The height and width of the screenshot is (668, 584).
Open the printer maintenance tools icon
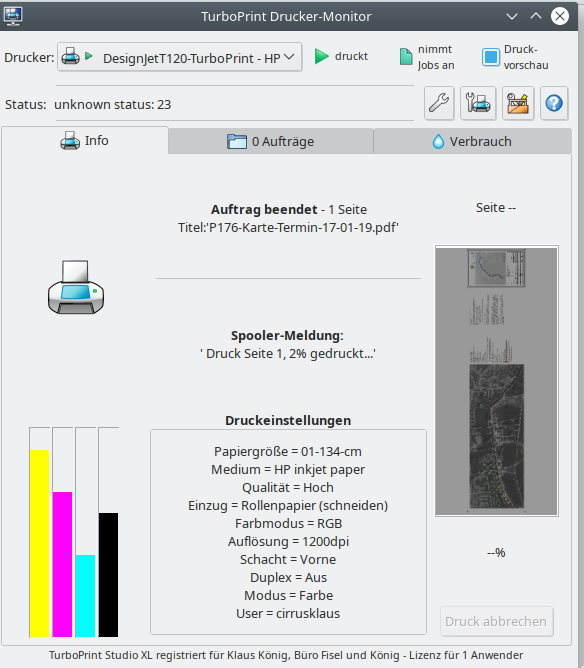tap(478, 103)
